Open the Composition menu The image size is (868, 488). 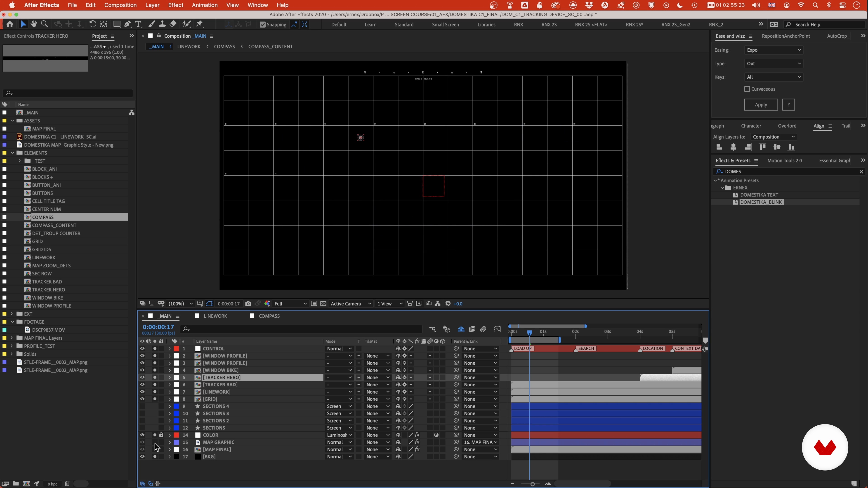click(120, 5)
